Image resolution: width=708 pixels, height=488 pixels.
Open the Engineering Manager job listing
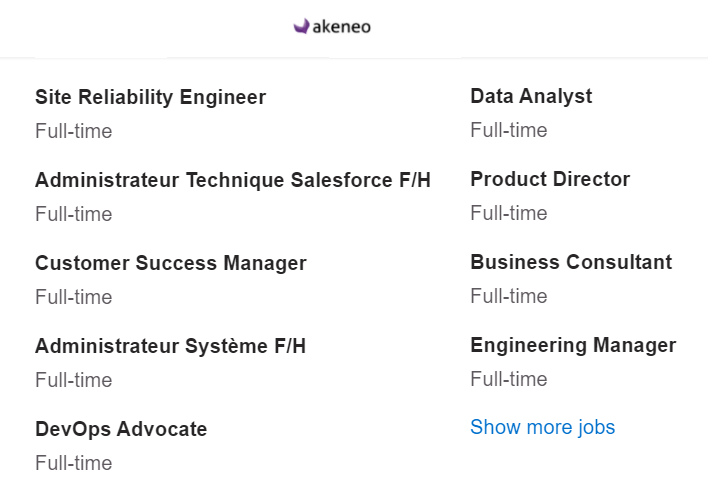pos(573,345)
